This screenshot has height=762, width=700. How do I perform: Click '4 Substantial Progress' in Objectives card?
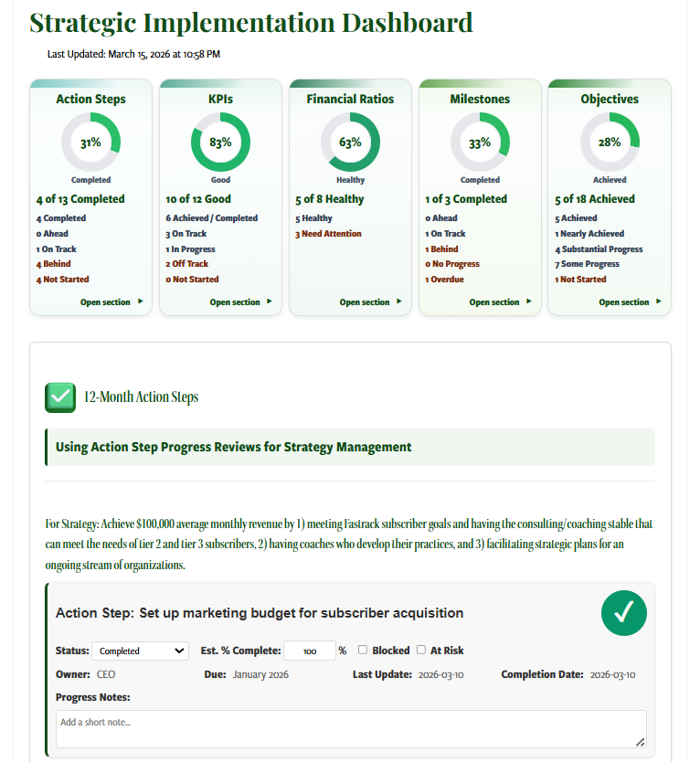(x=599, y=249)
